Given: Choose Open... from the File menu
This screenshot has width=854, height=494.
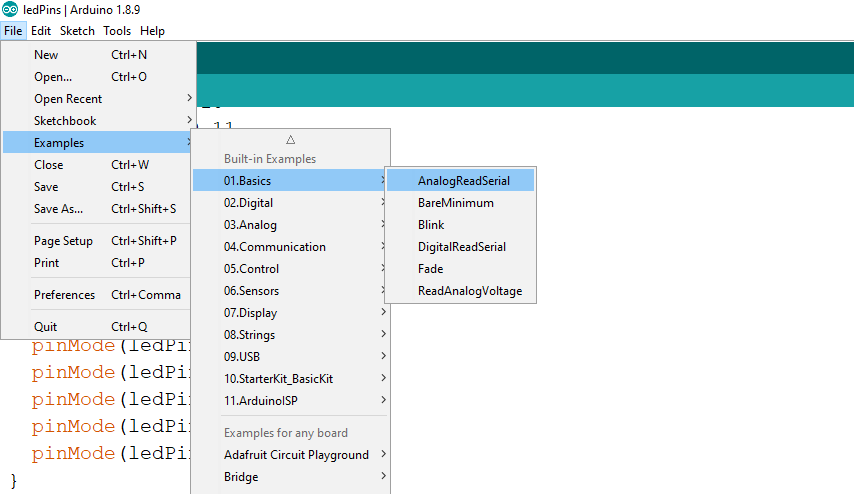Looking at the screenshot, I should click(99, 77).
